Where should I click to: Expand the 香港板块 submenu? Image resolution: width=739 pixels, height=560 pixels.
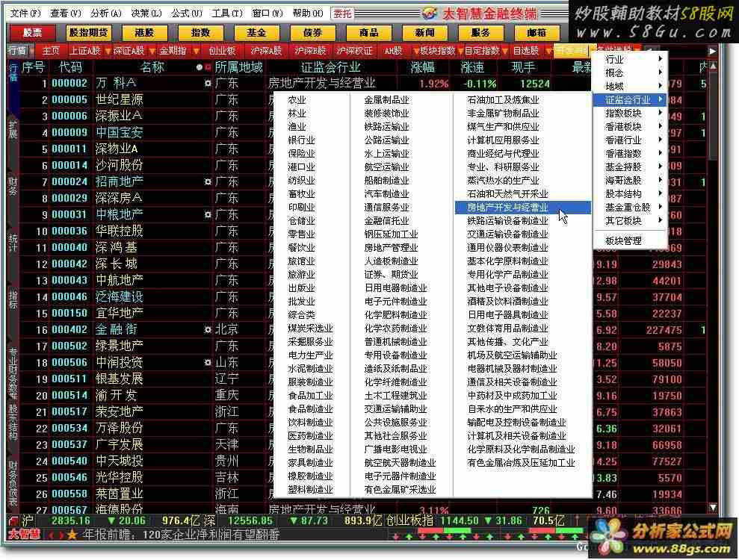point(630,127)
